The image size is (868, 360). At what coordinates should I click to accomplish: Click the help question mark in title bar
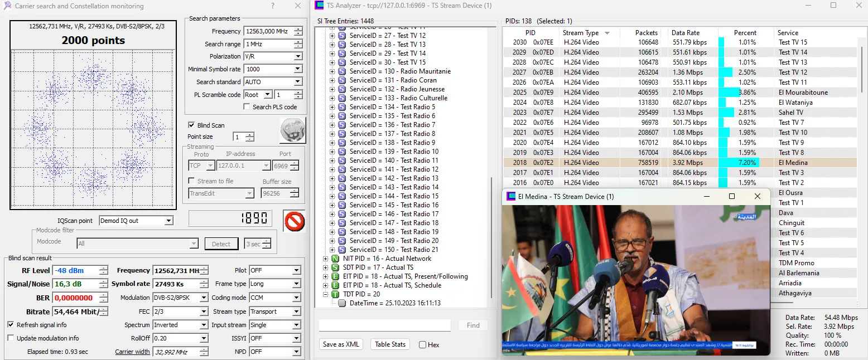tap(272, 6)
